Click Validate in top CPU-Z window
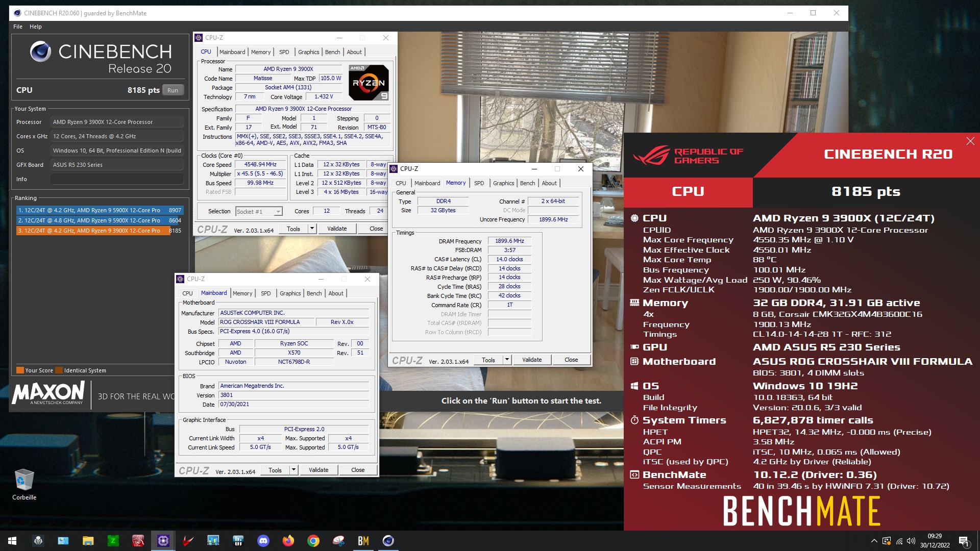The image size is (980, 551). 337,229
